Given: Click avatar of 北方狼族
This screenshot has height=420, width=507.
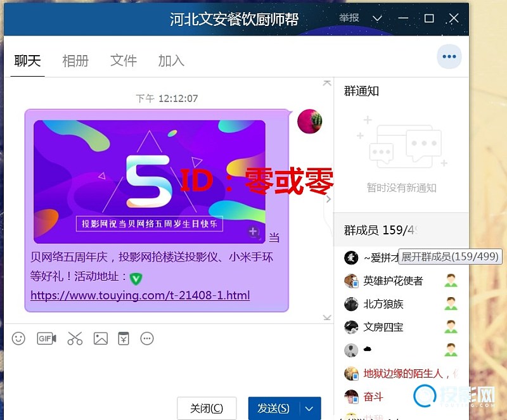Looking at the screenshot, I should click(x=351, y=304).
